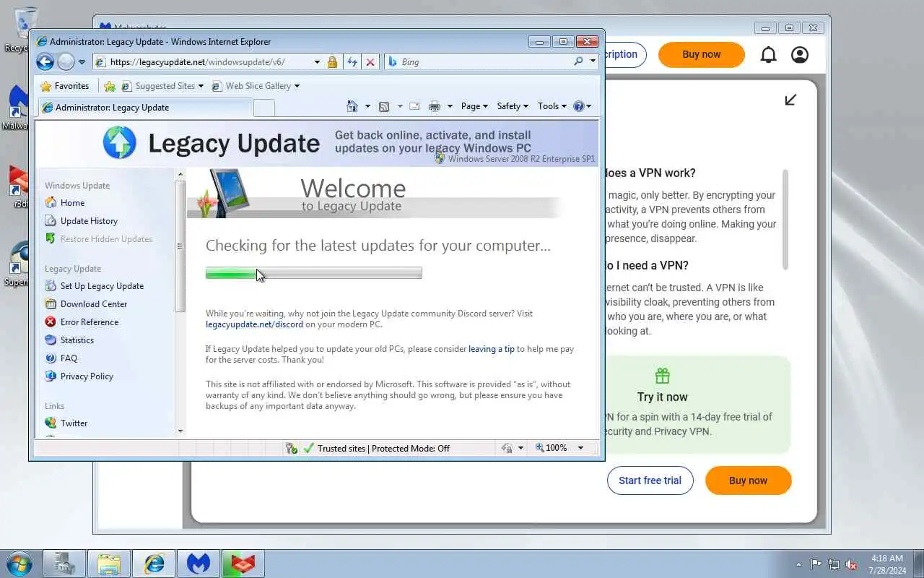Viewport: 924px width, 578px height.
Task: Open Windows Explorer from the taskbar
Action: [x=109, y=564]
